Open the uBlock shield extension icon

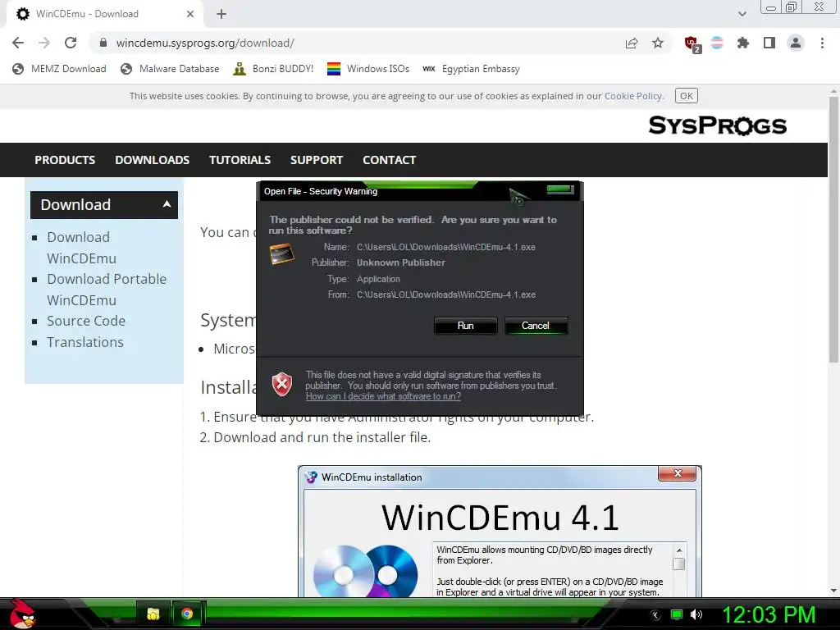pos(692,43)
